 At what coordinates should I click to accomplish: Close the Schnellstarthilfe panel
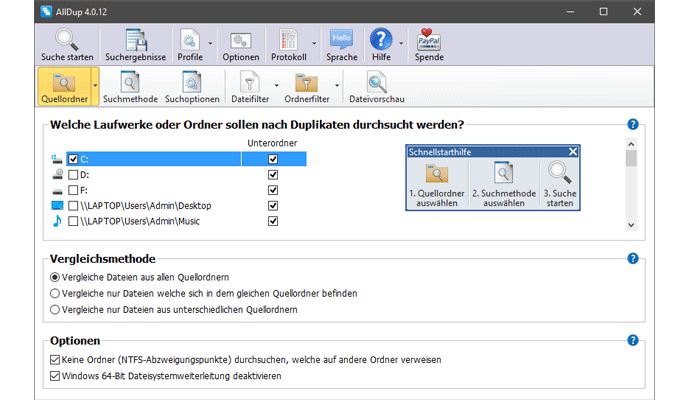click(x=573, y=151)
